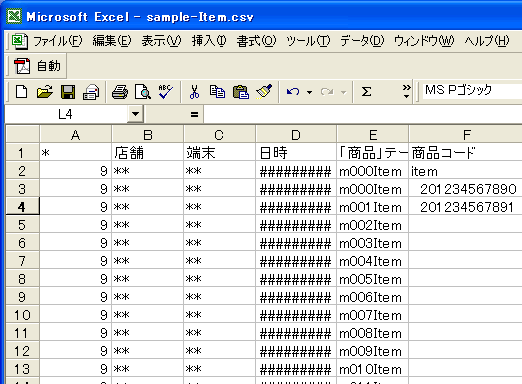The height and width of the screenshot is (384, 522).
Task: Select cell containing m005Item
Action: (x=373, y=279)
